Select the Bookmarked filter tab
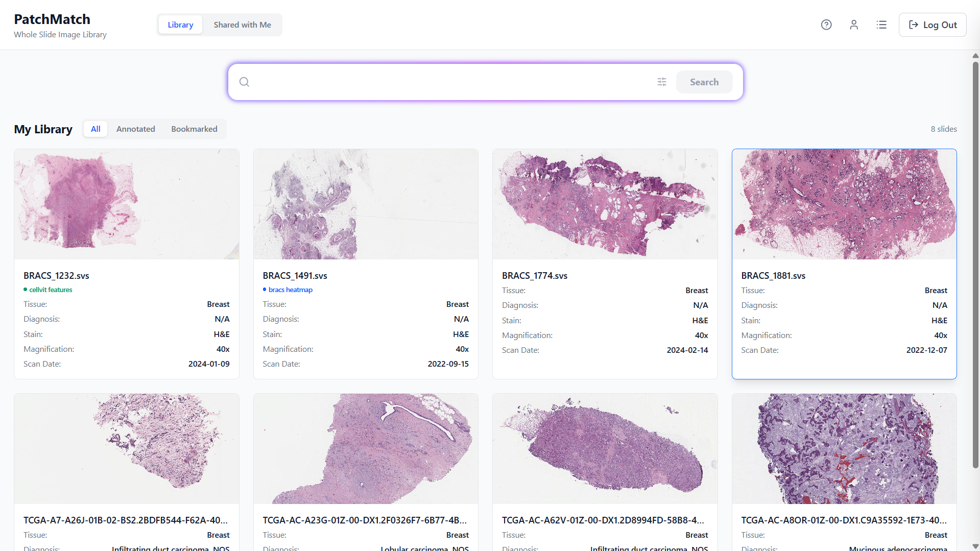980x551 pixels. click(x=194, y=129)
